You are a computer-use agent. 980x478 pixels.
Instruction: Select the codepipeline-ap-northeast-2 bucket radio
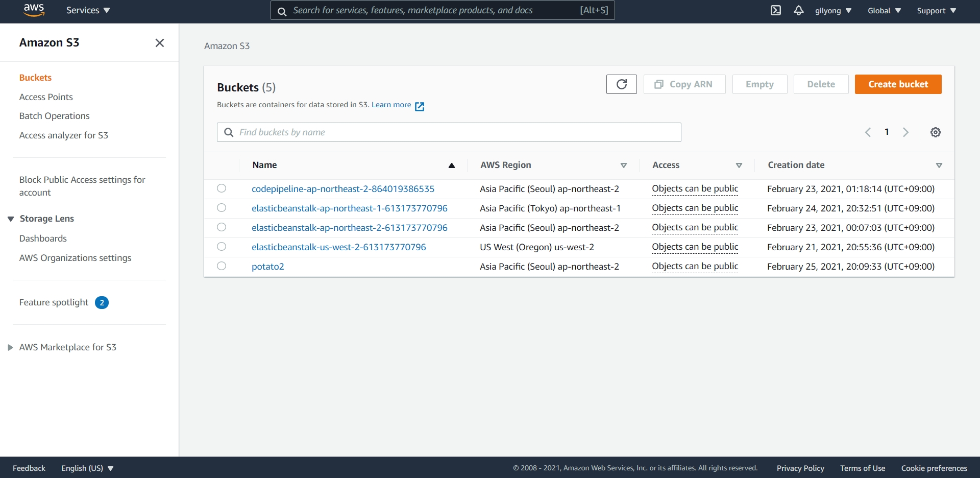click(x=222, y=188)
